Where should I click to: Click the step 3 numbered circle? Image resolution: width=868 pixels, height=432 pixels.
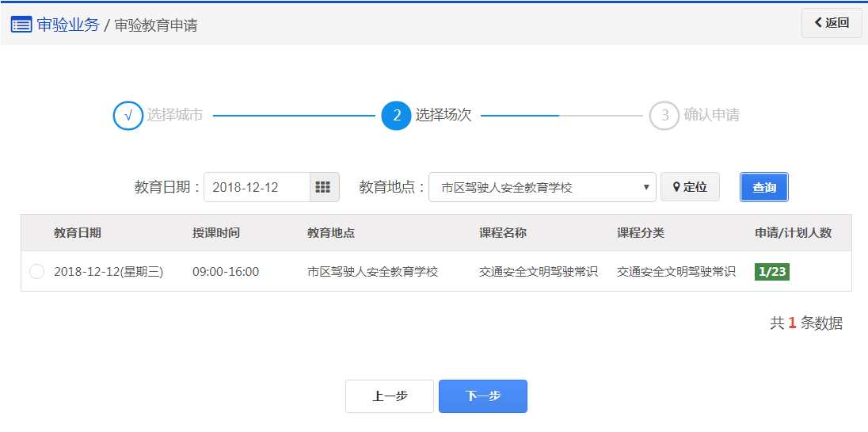tap(664, 116)
